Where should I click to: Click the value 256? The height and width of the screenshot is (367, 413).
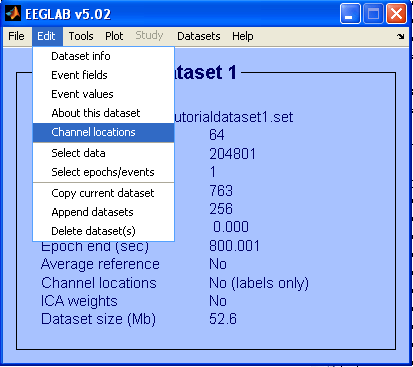(221, 209)
